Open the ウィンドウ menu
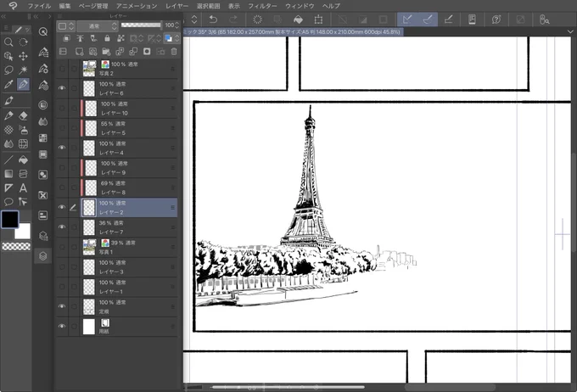This screenshot has height=392, width=577. point(300,6)
